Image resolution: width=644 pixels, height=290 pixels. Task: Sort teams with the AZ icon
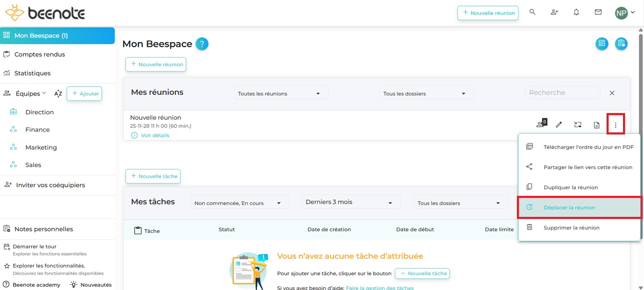58,94
